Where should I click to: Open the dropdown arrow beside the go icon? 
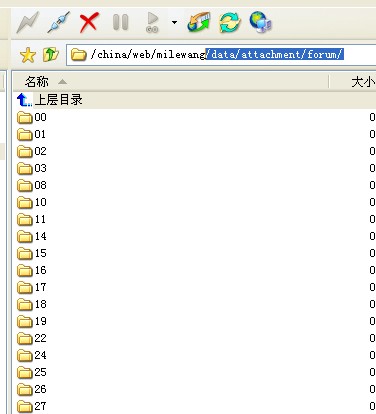pyautogui.click(x=174, y=22)
